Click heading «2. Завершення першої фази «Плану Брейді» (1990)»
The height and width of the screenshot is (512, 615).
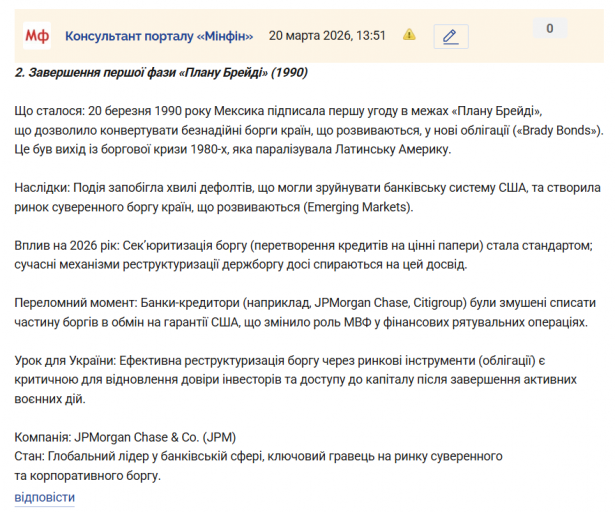pyautogui.click(x=161, y=73)
